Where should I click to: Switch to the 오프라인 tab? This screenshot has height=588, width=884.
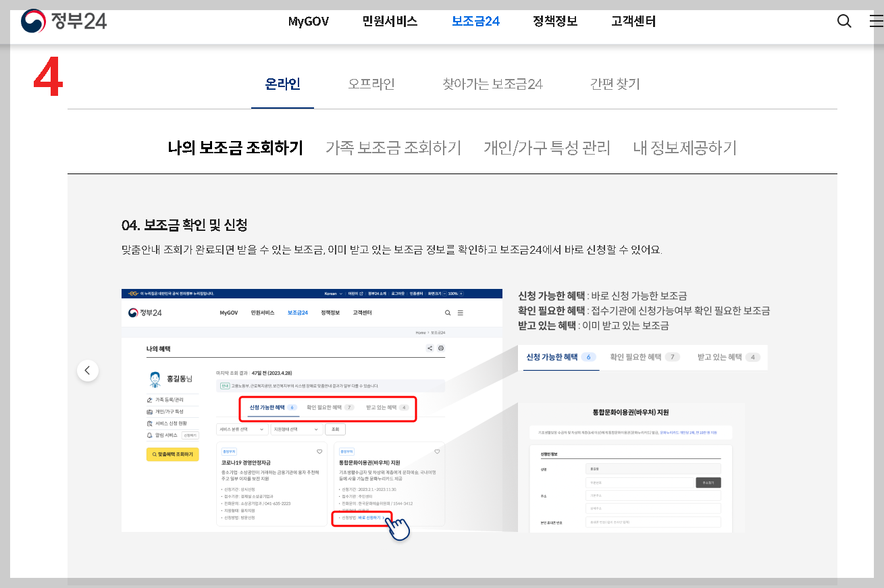[x=371, y=84]
